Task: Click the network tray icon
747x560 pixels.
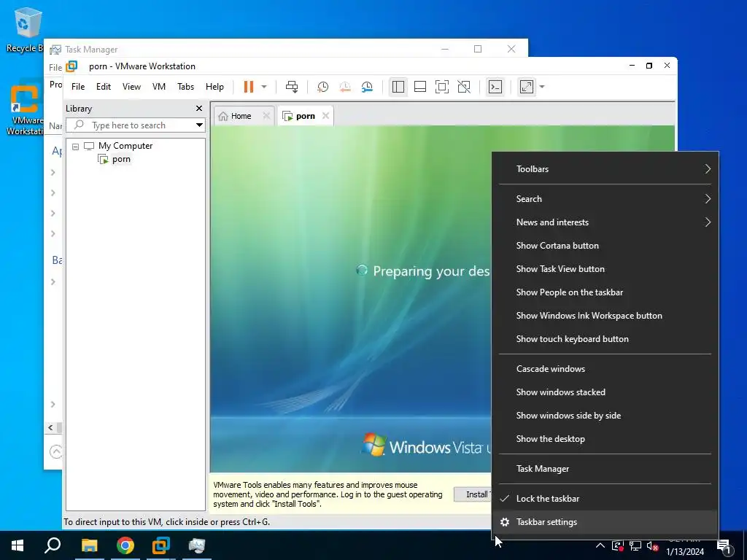Action: point(635,545)
